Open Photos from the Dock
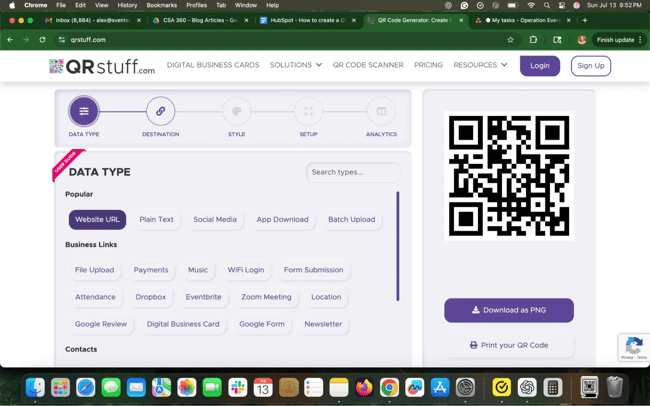 click(x=187, y=388)
